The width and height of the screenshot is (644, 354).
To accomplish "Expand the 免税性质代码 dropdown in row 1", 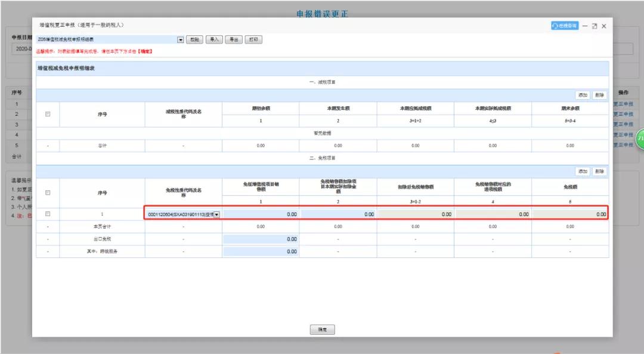I will point(216,214).
